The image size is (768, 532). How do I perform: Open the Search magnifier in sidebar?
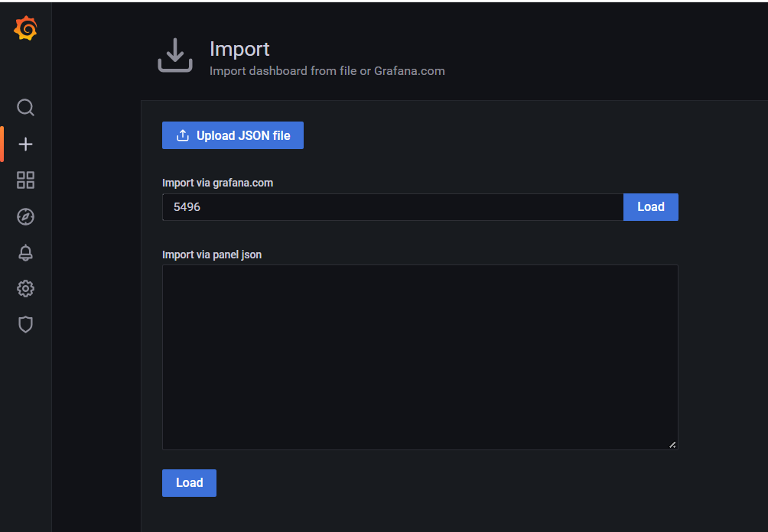tap(25, 107)
